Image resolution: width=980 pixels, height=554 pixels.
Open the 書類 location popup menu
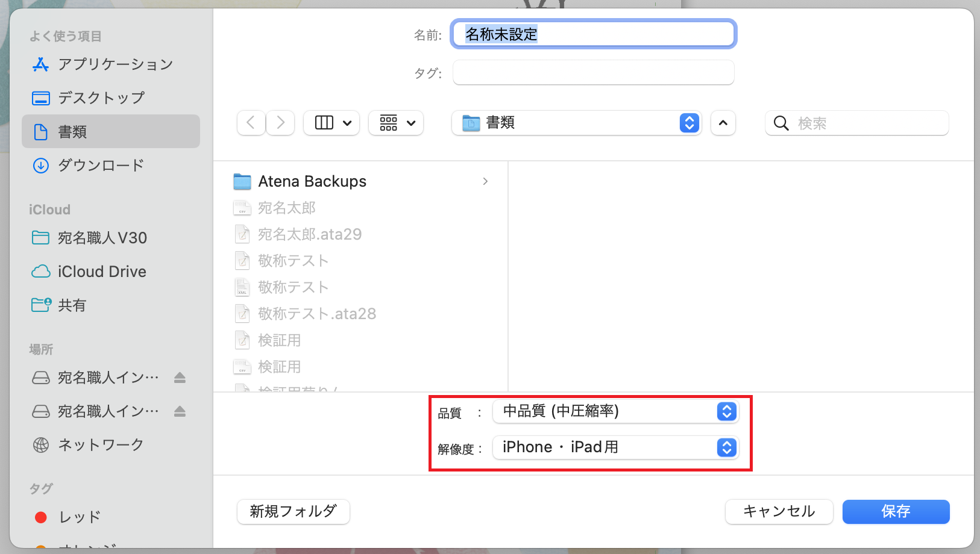click(x=576, y=123)
